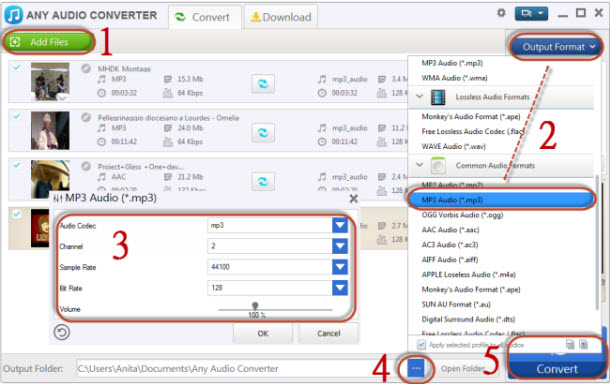Click the file size icon beside 24.0 Mb
The image size is (610, 384).
168,128
